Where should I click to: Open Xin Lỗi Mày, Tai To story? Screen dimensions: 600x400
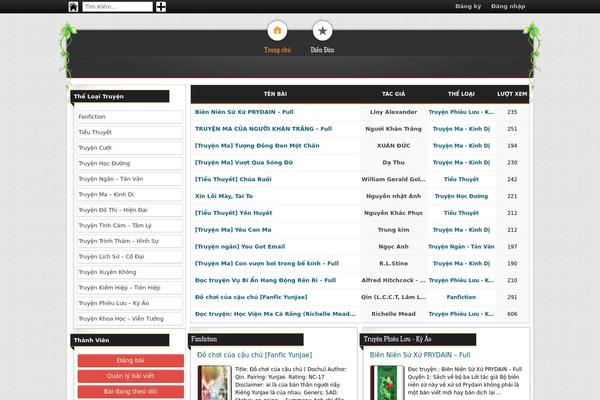tap(224, 196)
